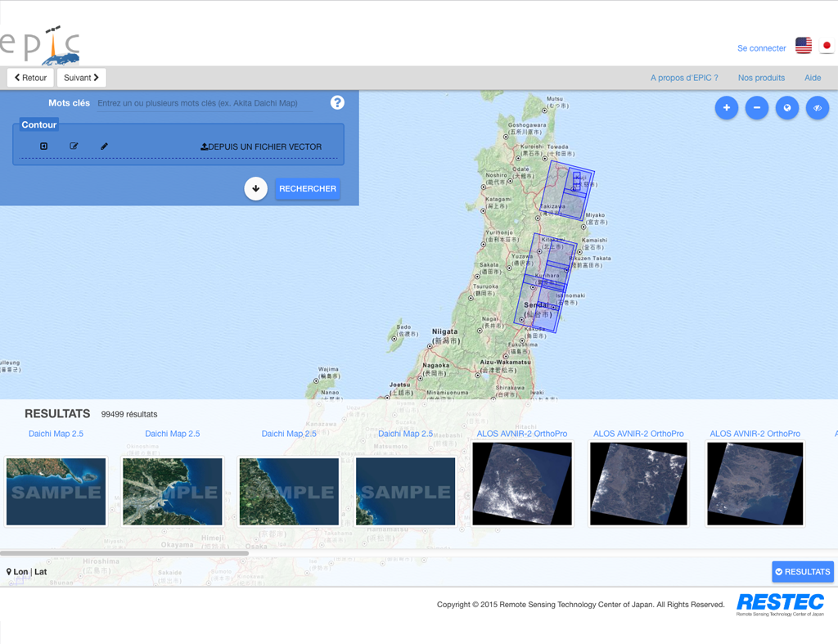Click the RECHERCHER search button
The height and width of the screenshot is (644, 838).
click(308, 189)
